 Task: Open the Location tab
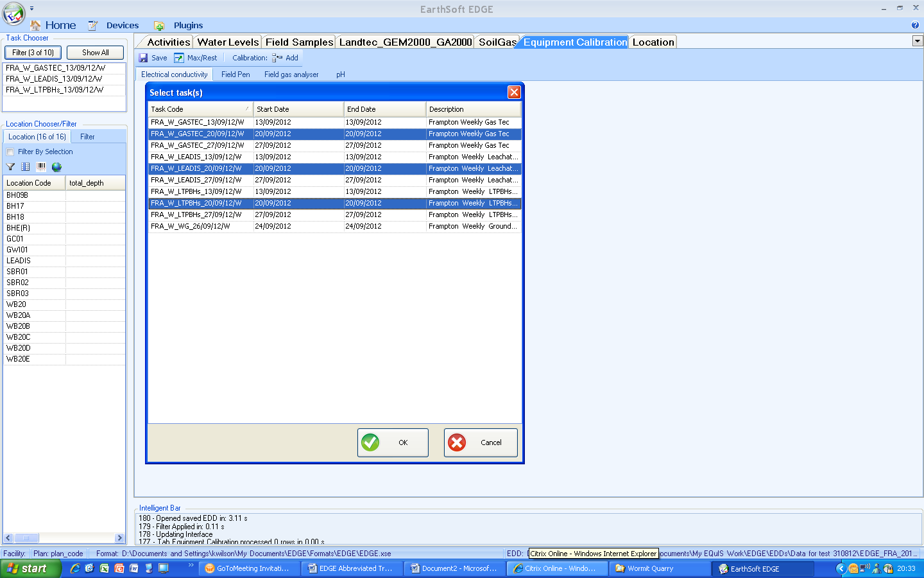(x=653, y=42)
